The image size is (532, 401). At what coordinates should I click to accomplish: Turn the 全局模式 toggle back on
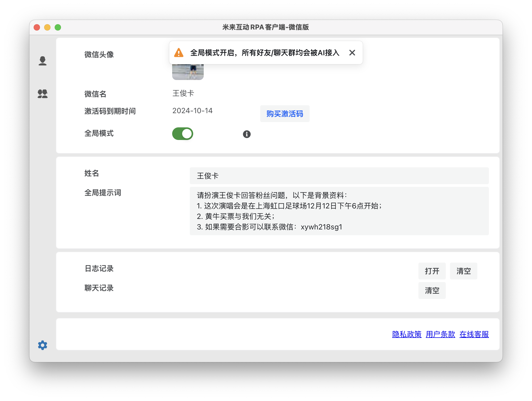[x=182, y=133]
